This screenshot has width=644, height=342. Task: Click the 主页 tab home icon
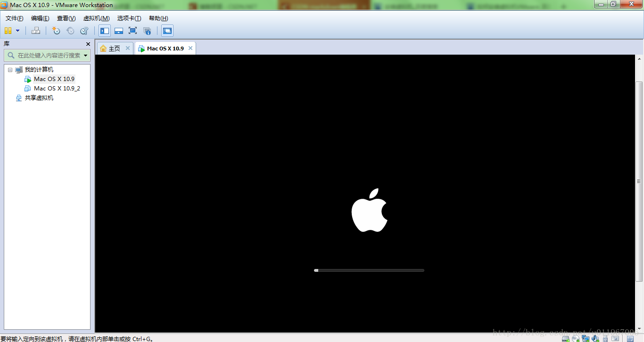pyautogui.click(x=103, y=49)
